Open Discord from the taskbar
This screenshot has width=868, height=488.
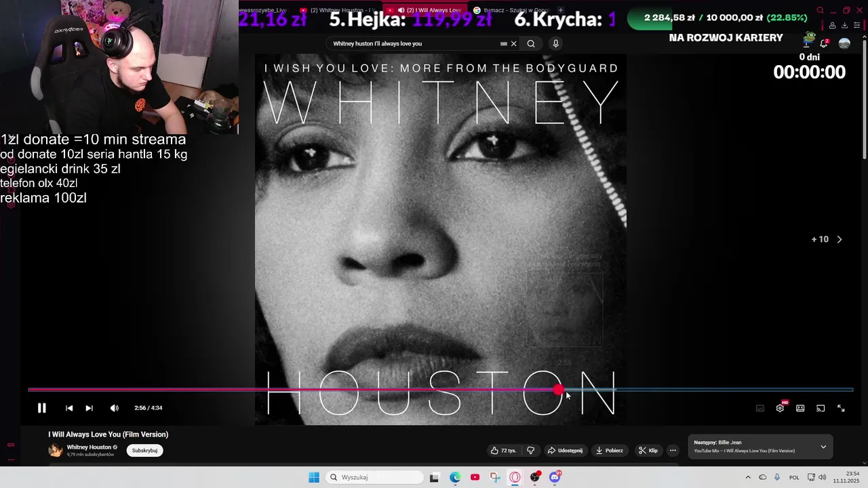click(555, 477)
